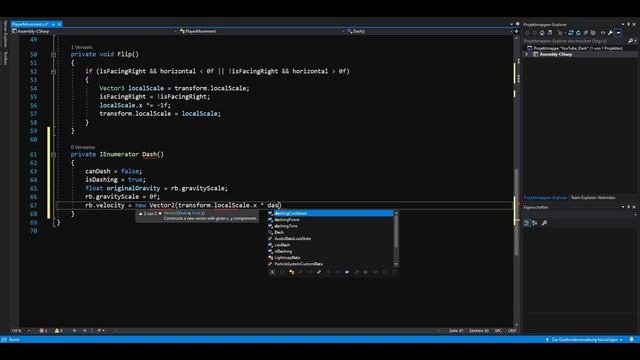
Task: Navigate forward arrow in editor bottom bar
Action: pyautogui.click(x=84, y=331)
